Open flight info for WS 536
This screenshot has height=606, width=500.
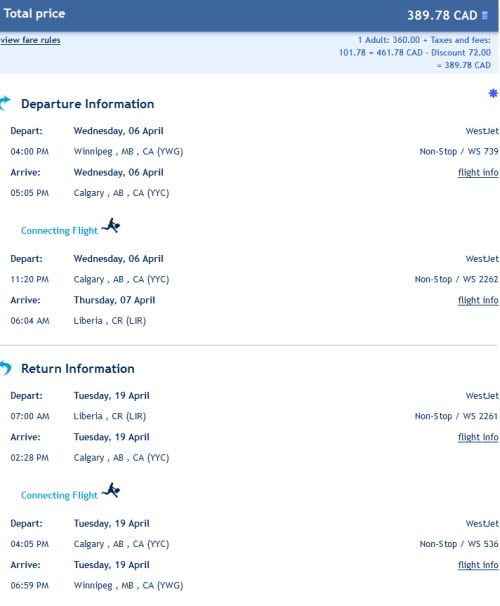478,565
